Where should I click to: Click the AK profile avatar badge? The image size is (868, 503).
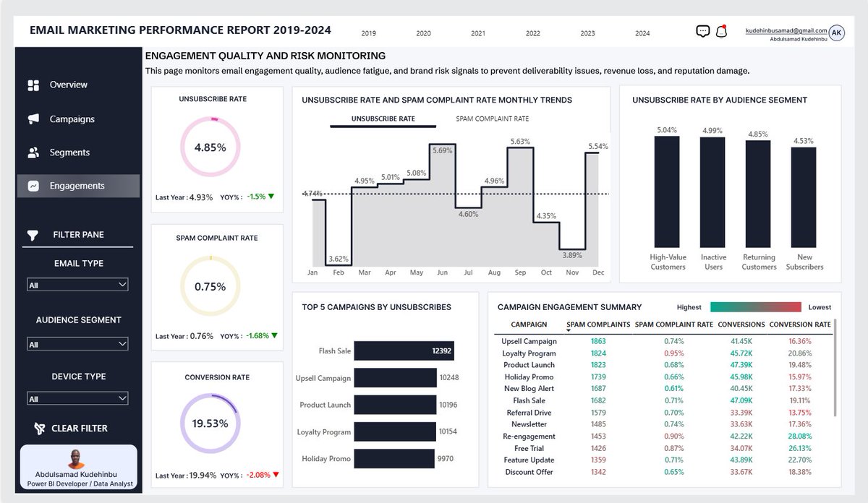pyautogui.click(x=837, y=33)
